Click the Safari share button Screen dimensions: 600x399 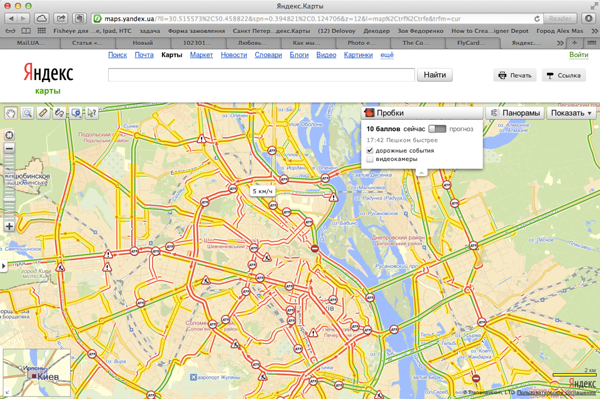[x=60, y=18]
